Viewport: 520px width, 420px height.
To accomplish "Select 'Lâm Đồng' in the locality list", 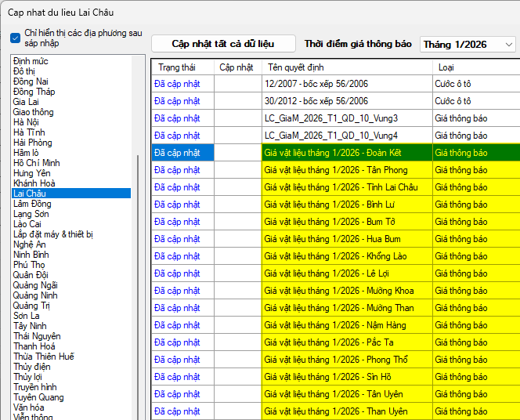I will coord(32,204).
